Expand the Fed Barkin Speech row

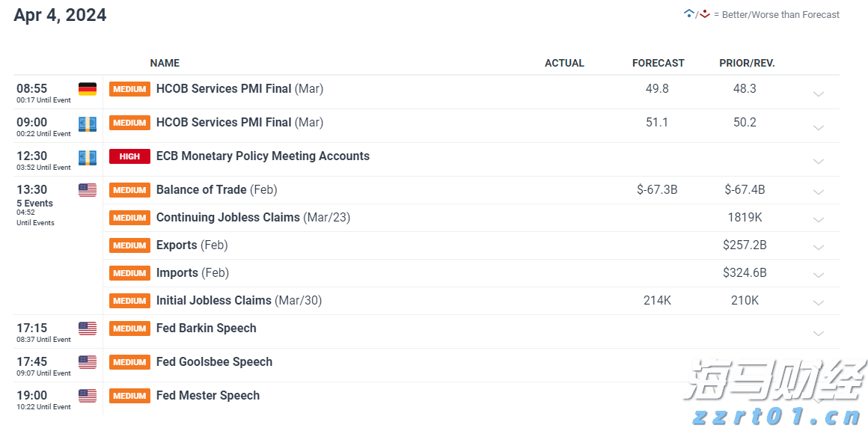pyautogui.click(x=819, y=334)
